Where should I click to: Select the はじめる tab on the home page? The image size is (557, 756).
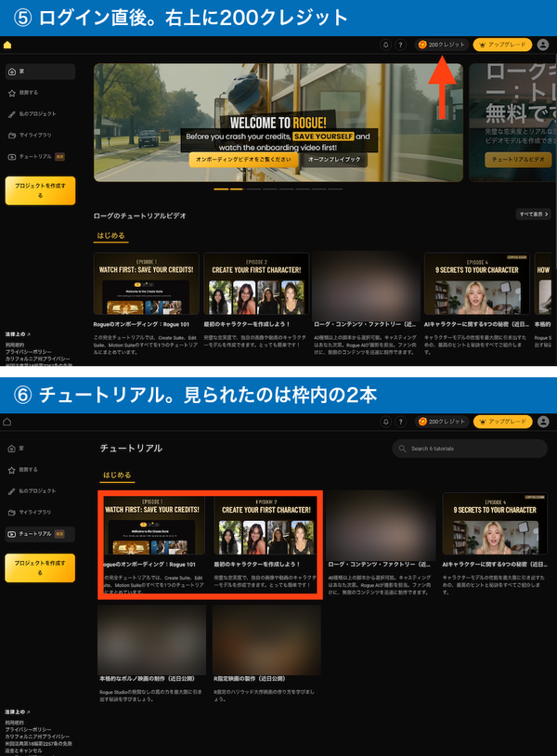110,236
